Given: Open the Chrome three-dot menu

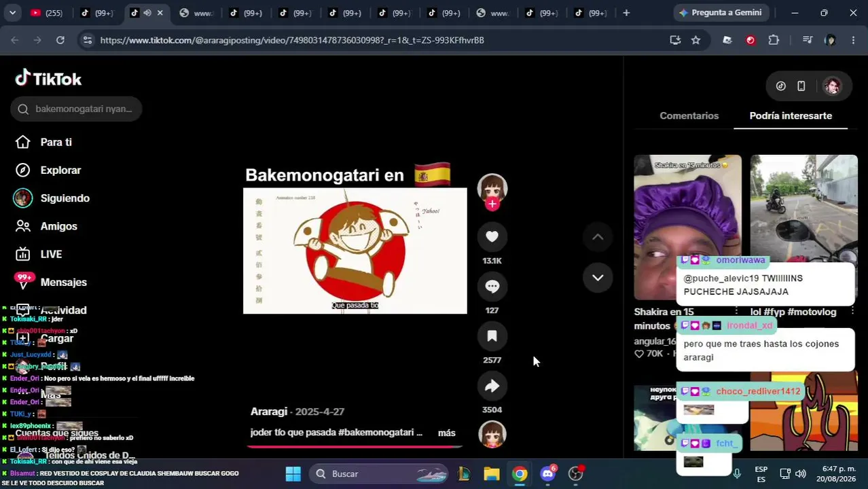Looking at the screenshot, I should coord(853,40).
